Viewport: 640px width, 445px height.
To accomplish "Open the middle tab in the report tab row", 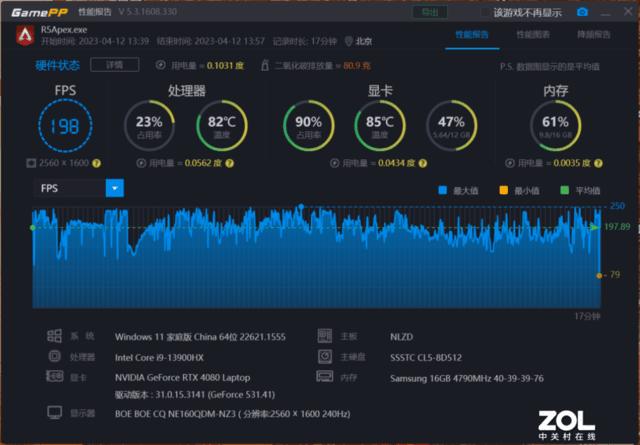I will pyautogui.click(x=533, y=35).
